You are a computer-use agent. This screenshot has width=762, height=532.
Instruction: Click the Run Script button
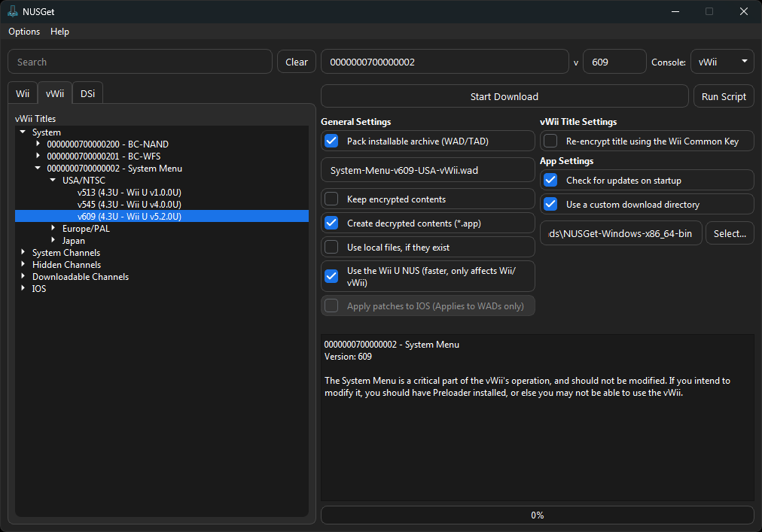point(723,96)
